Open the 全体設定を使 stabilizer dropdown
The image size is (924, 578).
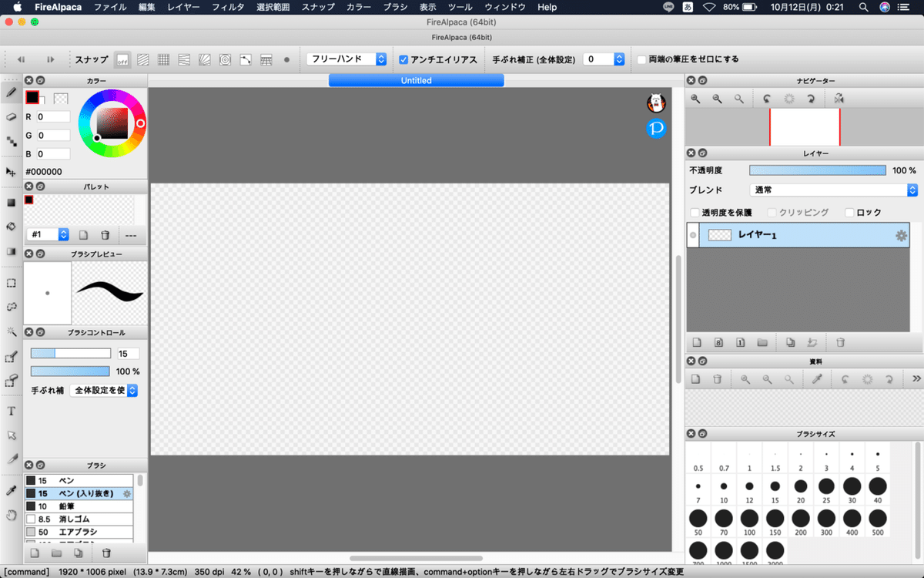[x=103, y=391]
